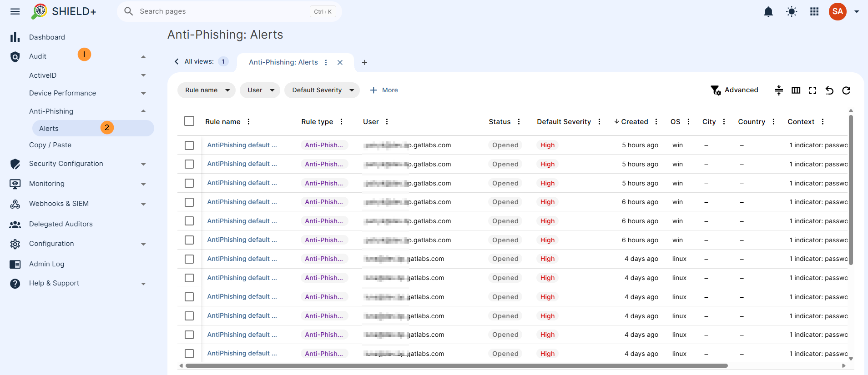868x375 pixels.
Task: Open Rule name column options menu
Action: tap(248, 122)
